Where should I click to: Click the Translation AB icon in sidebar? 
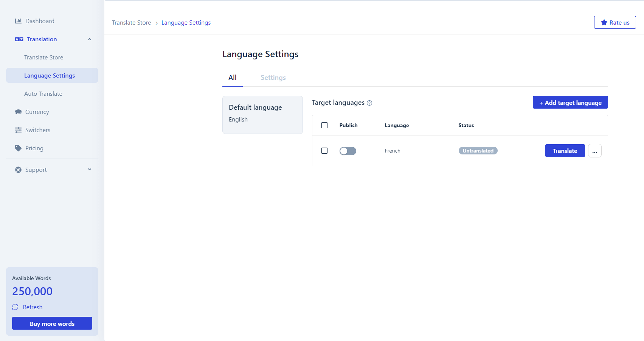click(x=19, y=39)
